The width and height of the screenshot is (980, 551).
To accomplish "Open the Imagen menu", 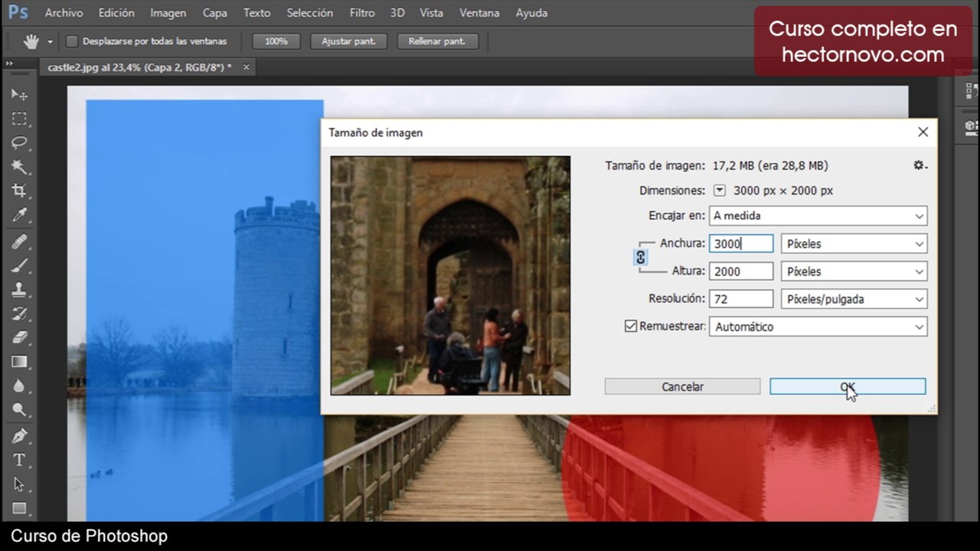I will [x=168, y=13].
